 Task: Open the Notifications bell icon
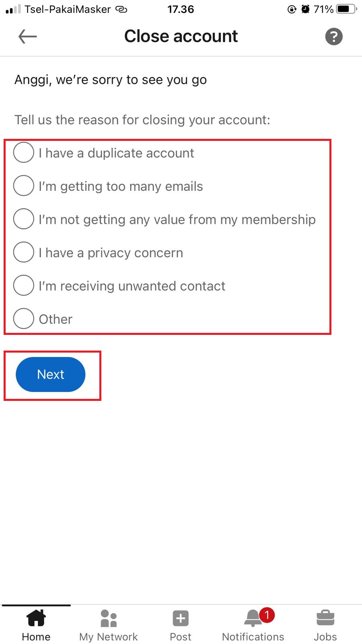(253, 618)
